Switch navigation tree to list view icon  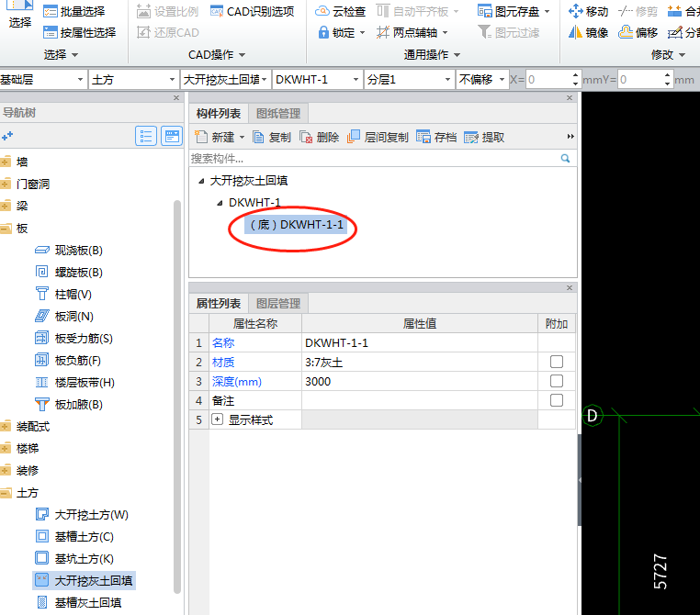[x=146, y=136]
